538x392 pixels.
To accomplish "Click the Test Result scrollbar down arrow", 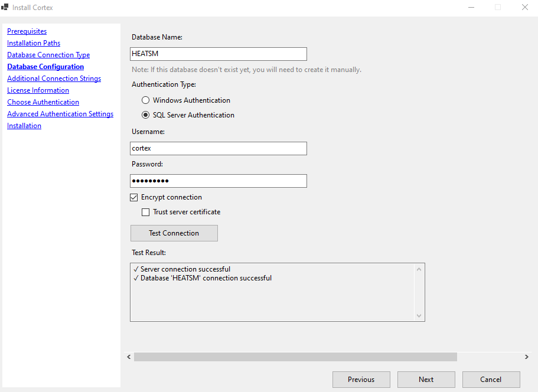I will tap(419, 316).
